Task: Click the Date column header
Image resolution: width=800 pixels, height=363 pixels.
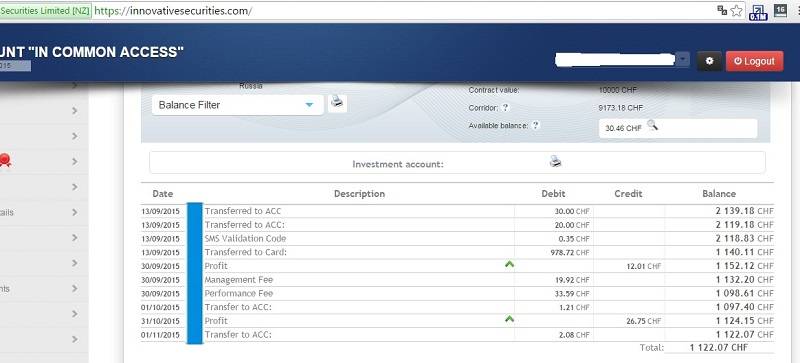Action: [163, 194]
